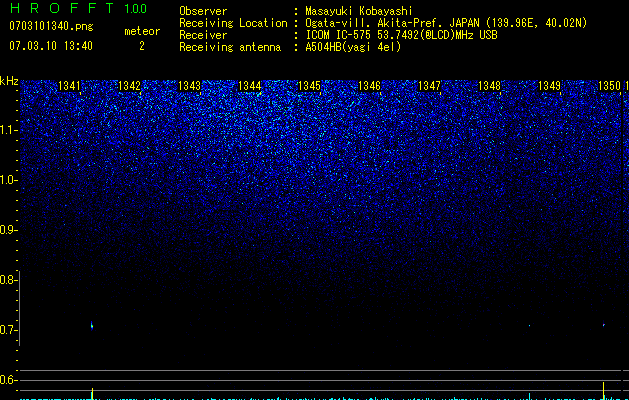629x400 pixels.
Task: Click the HROFFT 1.0.0 title text
Action: click(x=78, y=8)
